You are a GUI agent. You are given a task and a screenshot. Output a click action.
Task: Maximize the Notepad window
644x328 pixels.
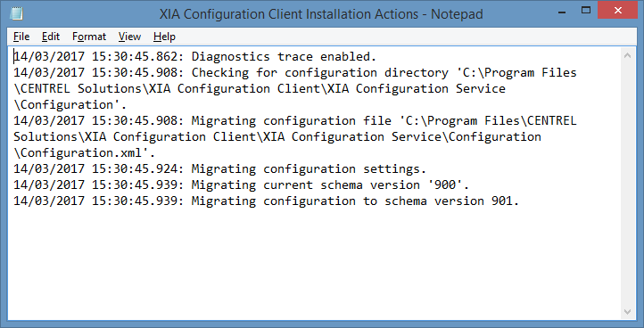coord(586,11)
